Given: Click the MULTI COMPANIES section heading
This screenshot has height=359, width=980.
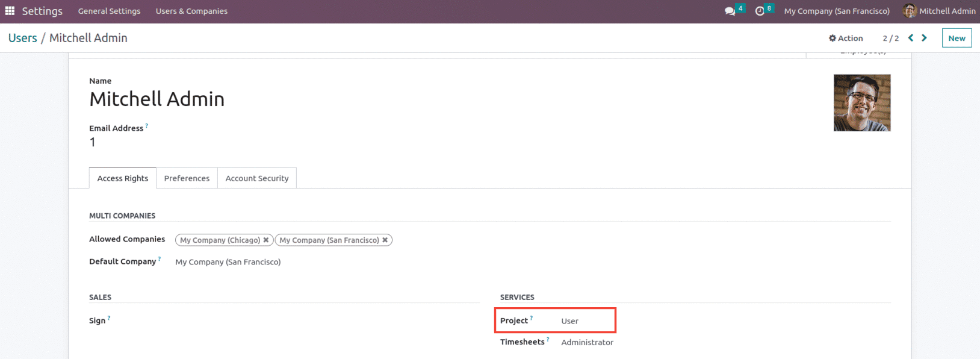Looking at the screenshot, I should coord(122,216).
